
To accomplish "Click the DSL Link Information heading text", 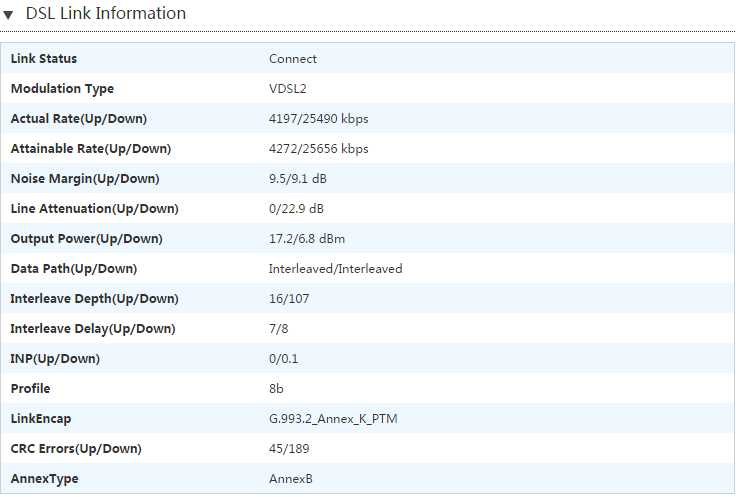I will [105, 14].
